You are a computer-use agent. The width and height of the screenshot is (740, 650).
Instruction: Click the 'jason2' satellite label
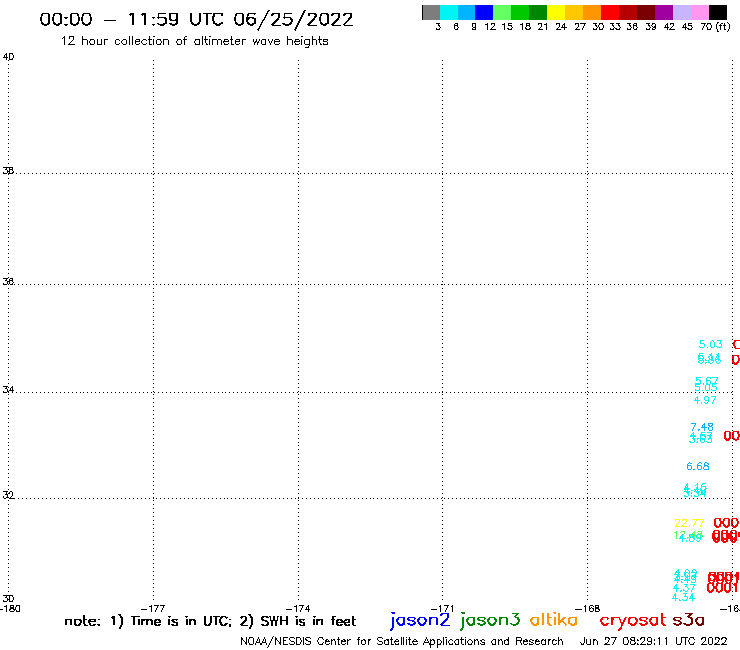420,620
